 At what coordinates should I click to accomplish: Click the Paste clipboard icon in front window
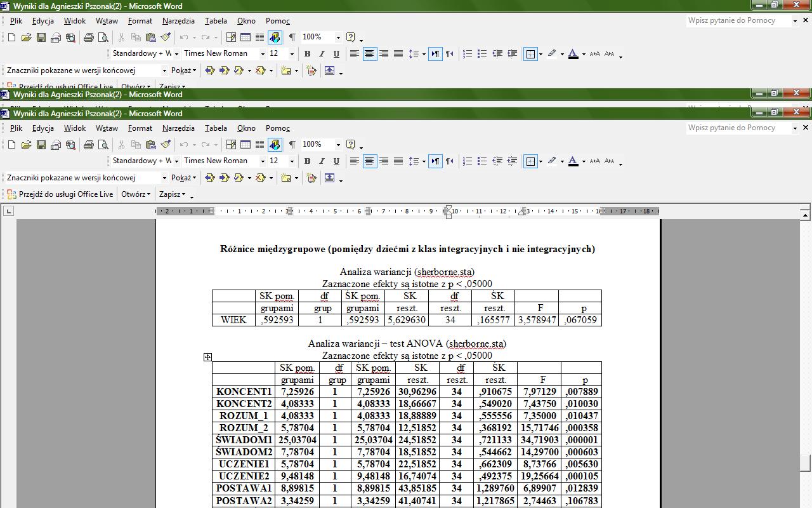click(x=150, y=145)
